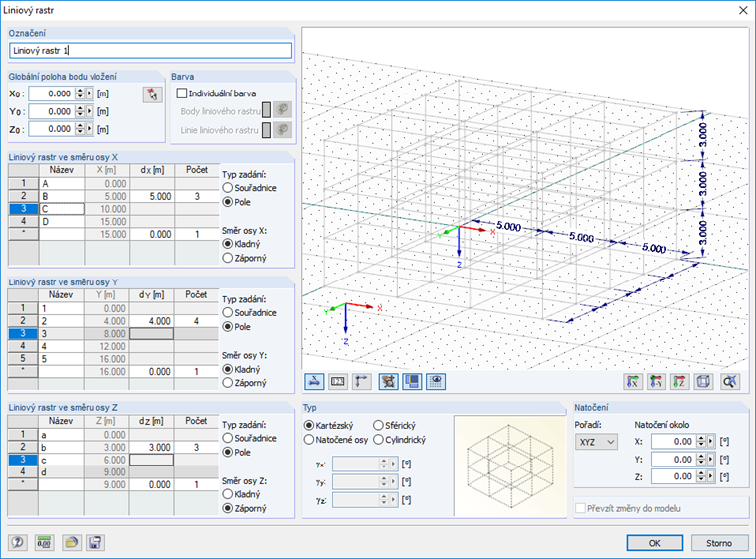This screenshot has width=756, height=559.
Task: Choose Kladný direction for Z axis
Action: [x=227, y=494]
